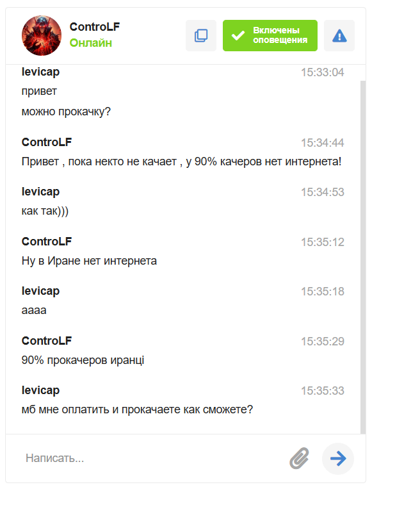Open ControLF's profile avatar image

pyautogui.click(x=41, y=35)
